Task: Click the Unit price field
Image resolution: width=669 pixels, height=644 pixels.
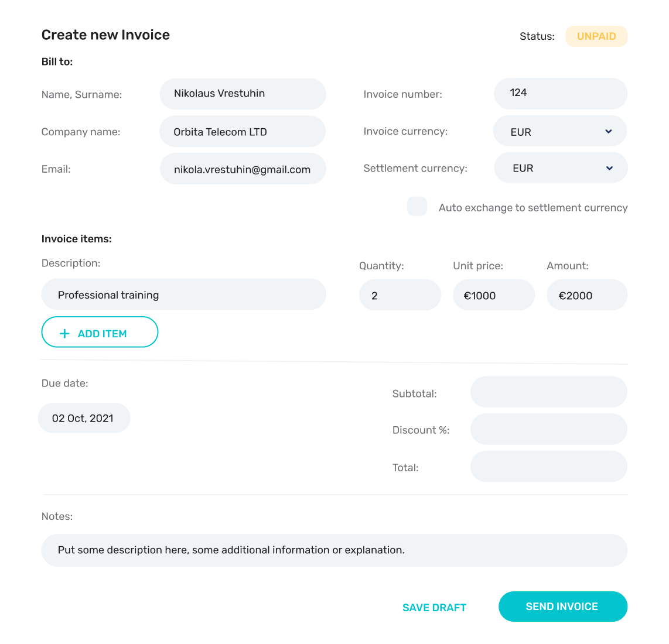Action: (x=493, y=295)
